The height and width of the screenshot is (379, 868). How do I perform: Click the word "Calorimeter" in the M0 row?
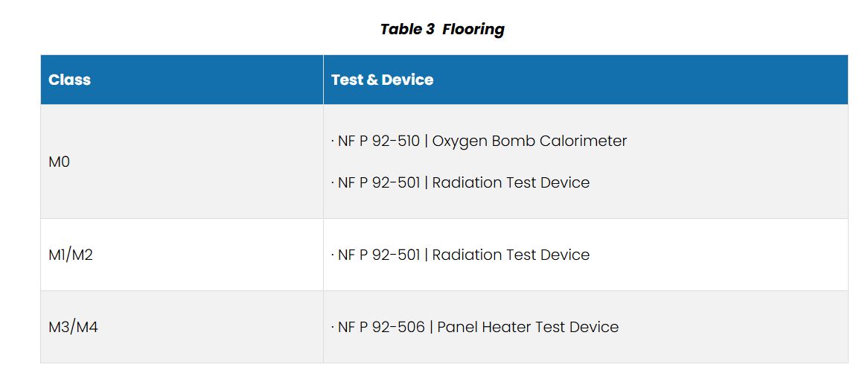(584, 141)
